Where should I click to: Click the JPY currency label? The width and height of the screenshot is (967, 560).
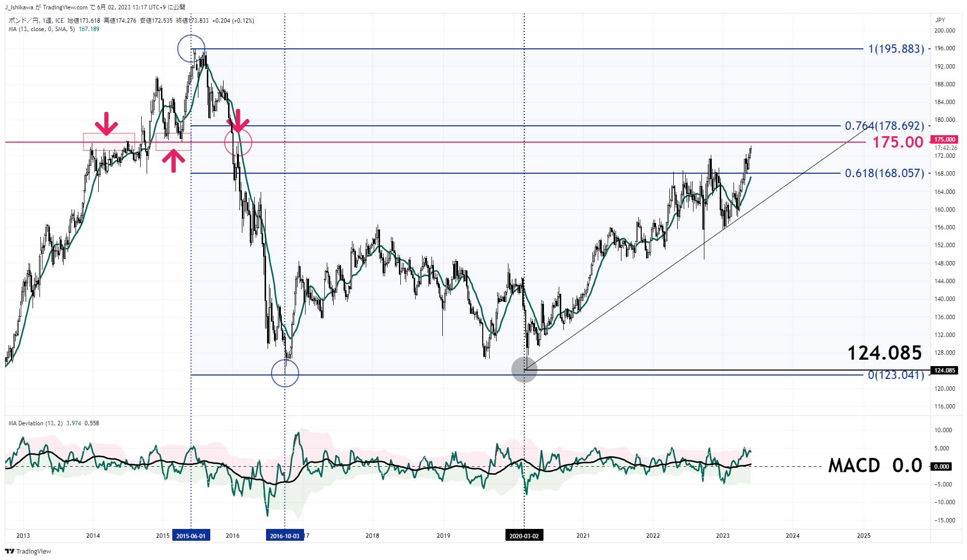940,20
